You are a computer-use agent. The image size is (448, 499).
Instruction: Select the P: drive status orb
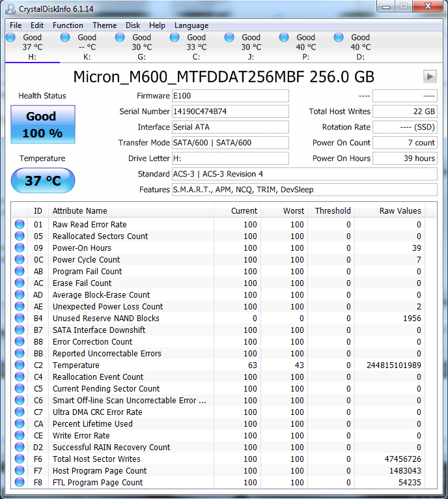point(284,38)
